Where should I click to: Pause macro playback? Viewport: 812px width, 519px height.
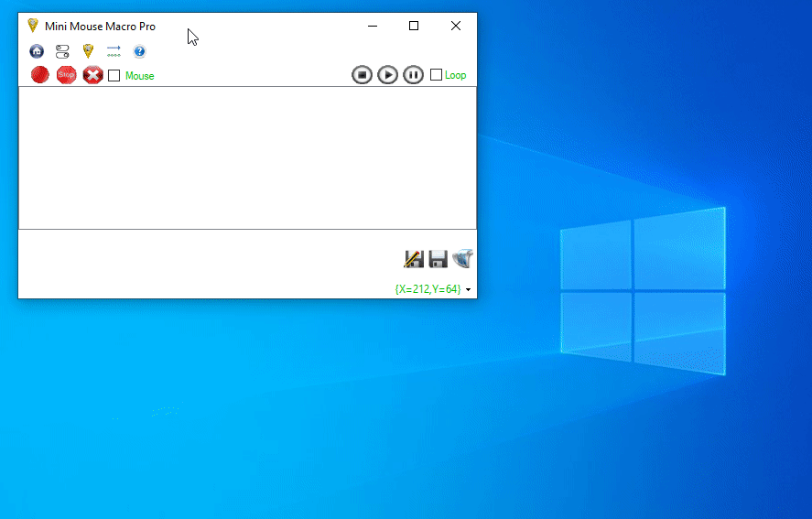point(413,75)
